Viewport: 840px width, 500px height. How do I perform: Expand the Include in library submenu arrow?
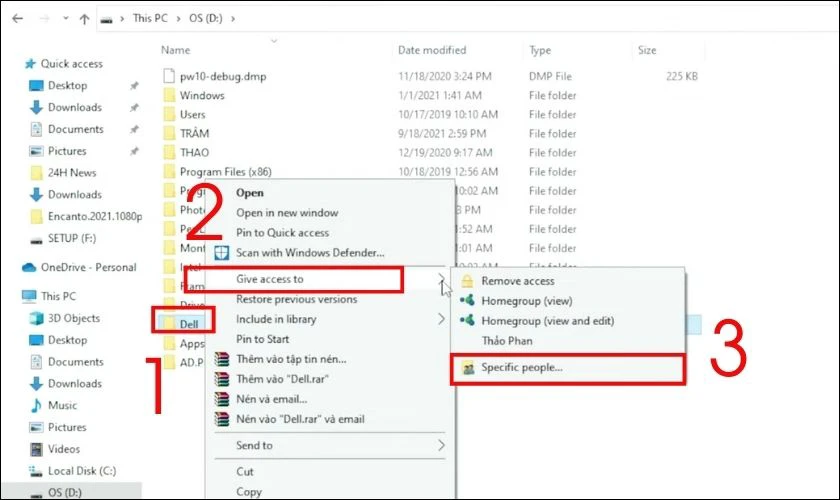[441, 319]
